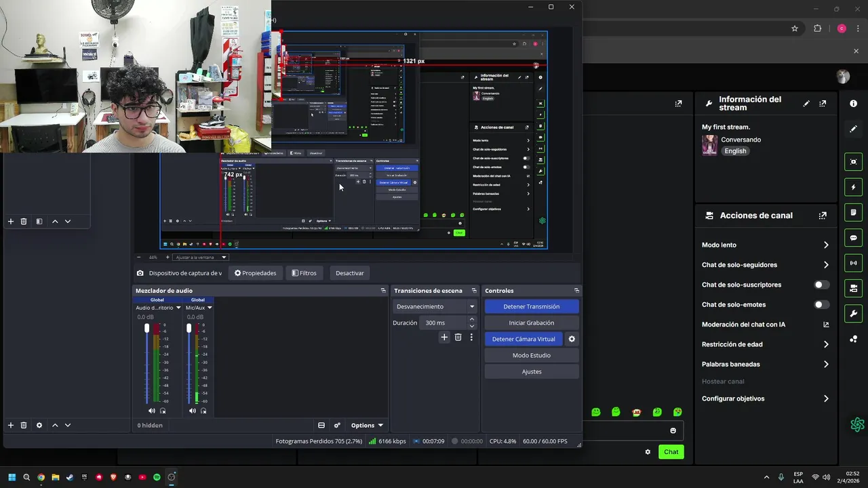Open advanced audio properties gear icon
The image size is (868, 488).
(337, 425)
